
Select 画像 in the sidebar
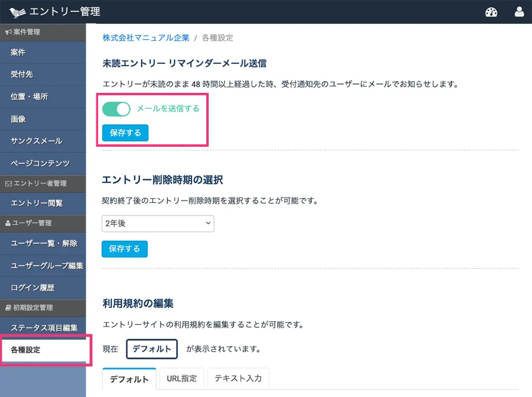click(18, 119)
